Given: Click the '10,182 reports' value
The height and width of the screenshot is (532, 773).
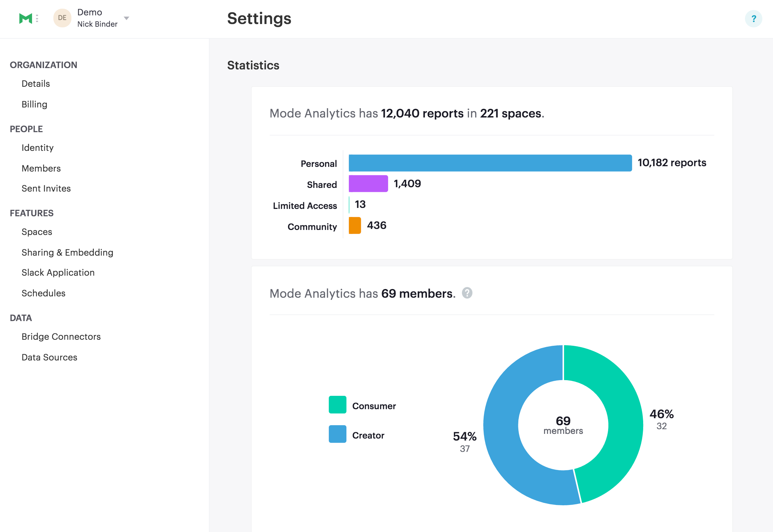Looking at the screenshot, I should (672, 163).
